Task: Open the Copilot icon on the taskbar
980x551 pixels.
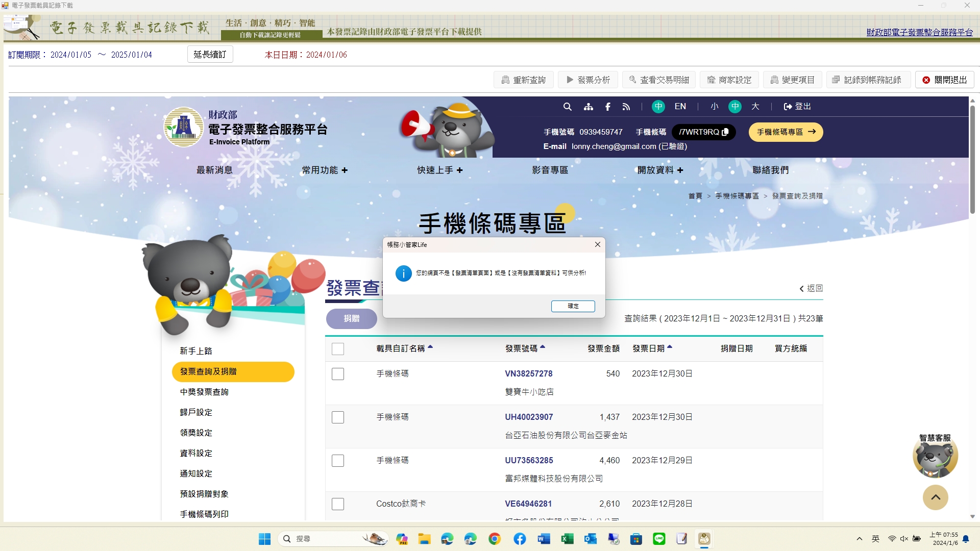Action: [x=402, y=539]
